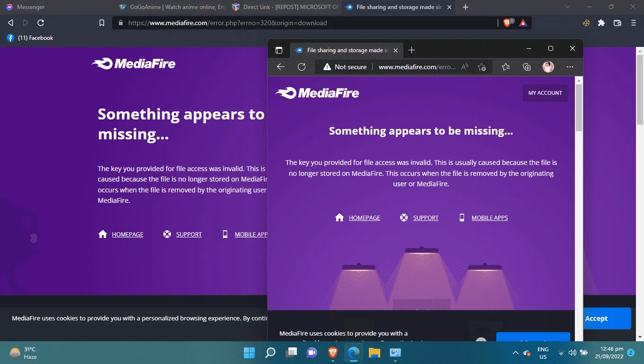Click the Wi-Fi network tray icon
Viewport: 644px width, 364px height.
561,353
